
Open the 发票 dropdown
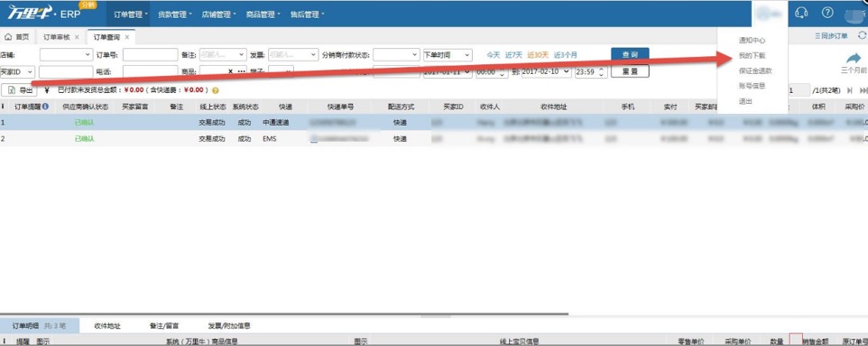coord(293,55)
